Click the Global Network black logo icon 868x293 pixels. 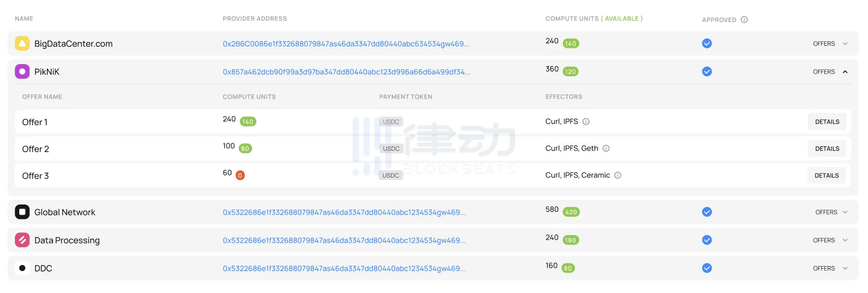click(22, 212)
